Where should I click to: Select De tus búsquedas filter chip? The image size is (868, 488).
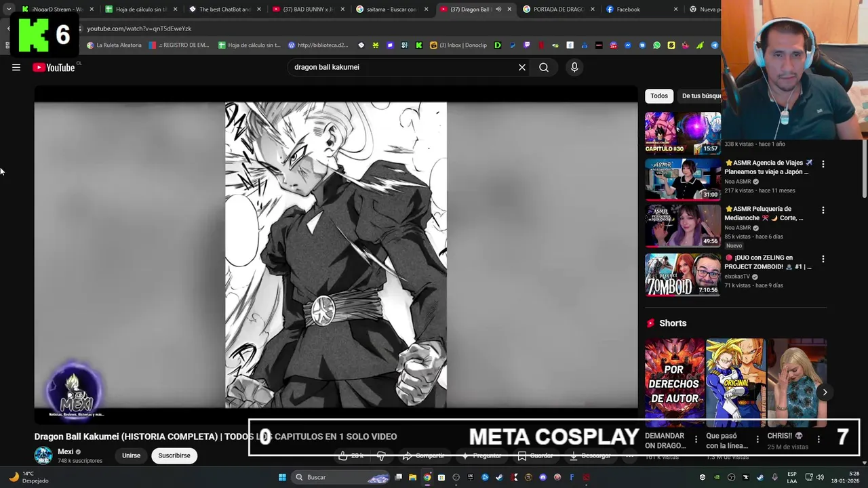pyautogui.click(x=699, y=96)
